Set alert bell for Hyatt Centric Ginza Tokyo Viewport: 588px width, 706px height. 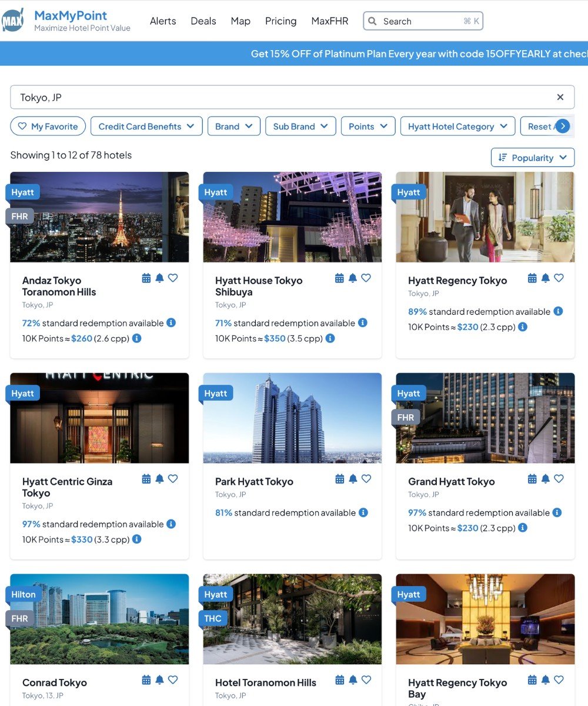click(x=159, y=479)
